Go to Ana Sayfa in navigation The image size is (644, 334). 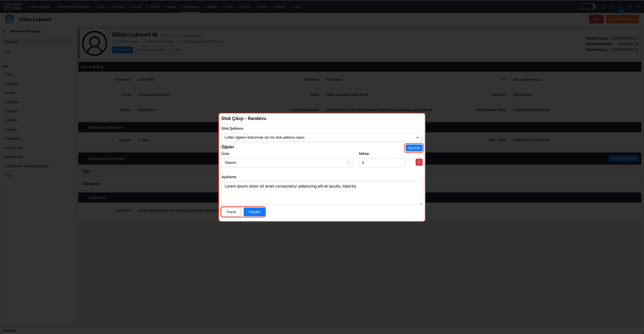(x=39, y=7)
